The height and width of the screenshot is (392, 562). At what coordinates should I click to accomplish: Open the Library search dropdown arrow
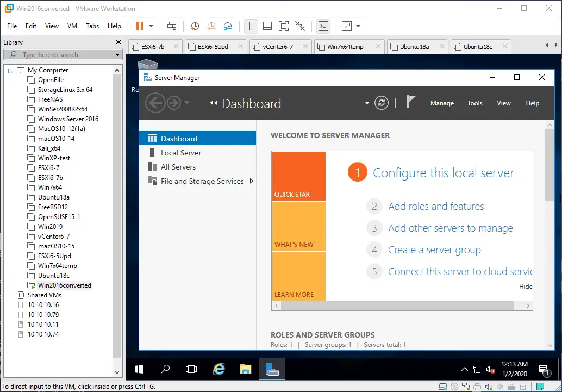tap(117, 55)
